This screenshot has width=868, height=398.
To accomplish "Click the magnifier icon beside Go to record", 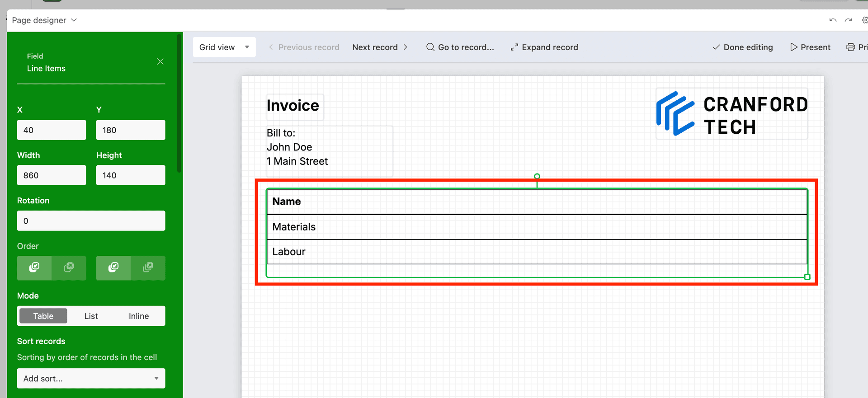I will click(430, 47).
